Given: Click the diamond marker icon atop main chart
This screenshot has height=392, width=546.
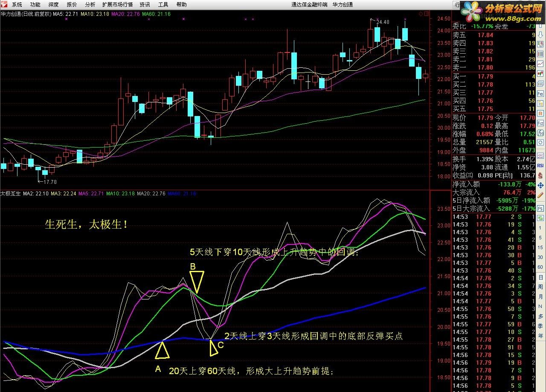Looking at the screenshot, I should (421, 14).
